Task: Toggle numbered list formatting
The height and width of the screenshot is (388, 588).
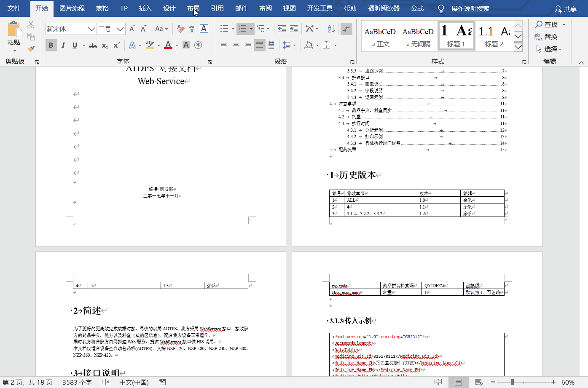Action: (x=242, y=29)
